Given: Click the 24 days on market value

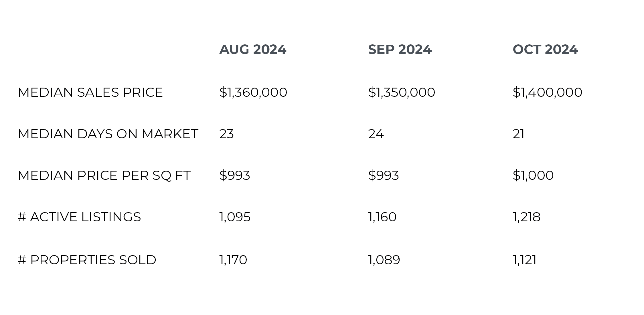Looking at the screenshot, I should (x=376, y=134).
